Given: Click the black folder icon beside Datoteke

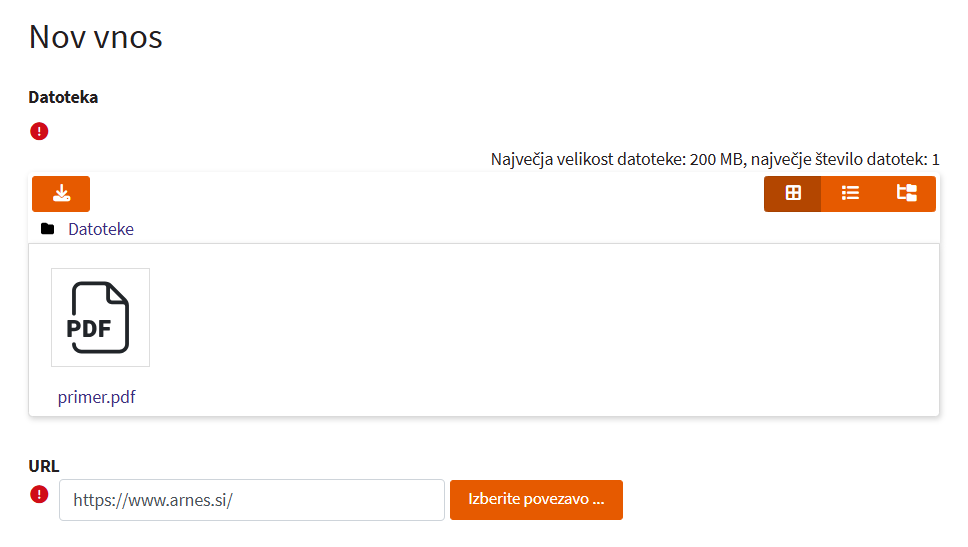Looking at the screenshot, I should [x=47, y=229].
